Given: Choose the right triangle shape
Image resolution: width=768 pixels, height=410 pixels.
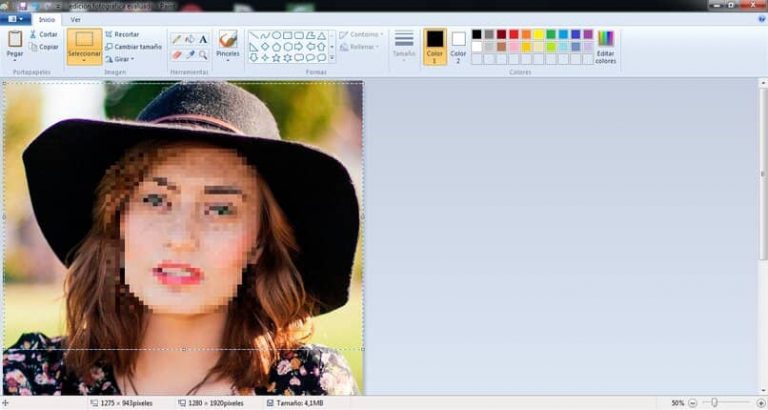Looking at the screenshot, I should pos(254,47).
